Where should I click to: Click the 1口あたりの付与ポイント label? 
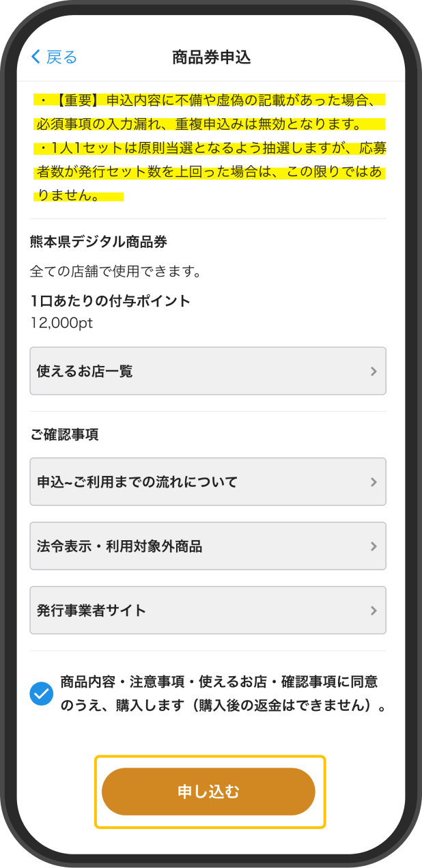[x=111, y=301]
